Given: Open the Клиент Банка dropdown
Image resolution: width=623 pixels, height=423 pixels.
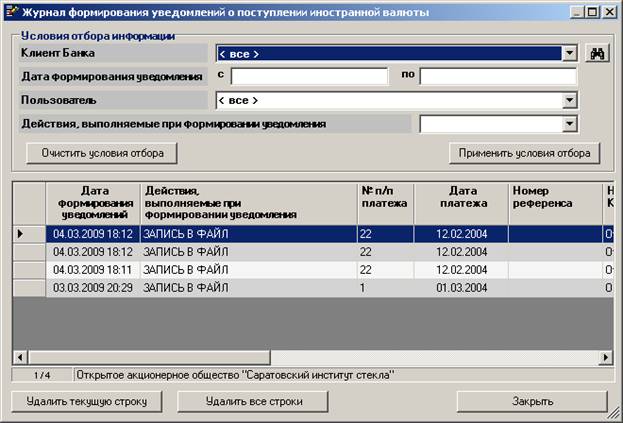Looking at the screenshot, I should pyautogui.click(x=569, y=54).
